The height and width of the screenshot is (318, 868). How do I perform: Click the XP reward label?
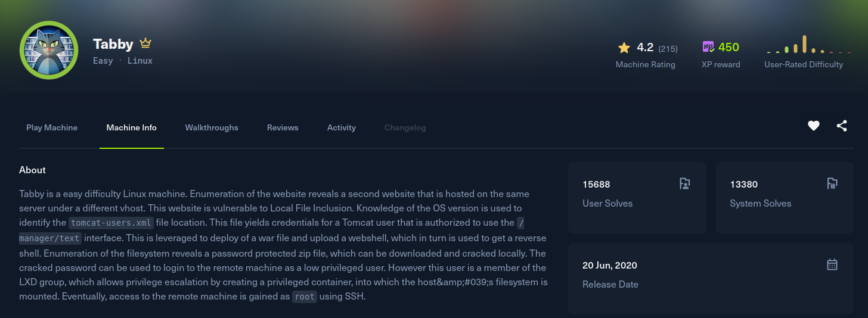[x=721, y=64]
